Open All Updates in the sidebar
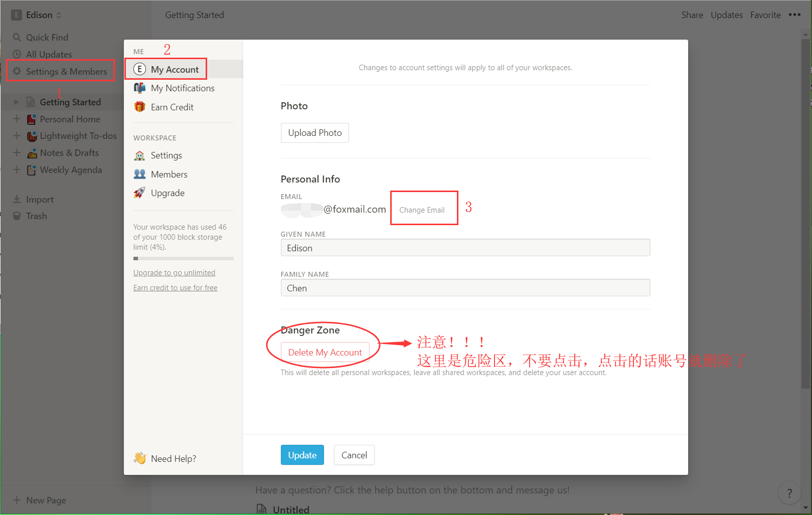The height and width of the screenshot is (515, 812). (x=49, y=54)
